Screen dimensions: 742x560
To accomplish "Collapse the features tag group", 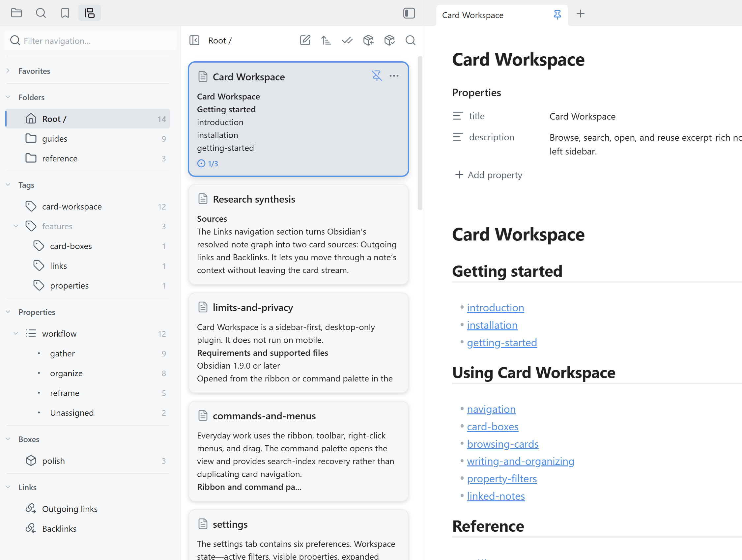I will point(16,226).
